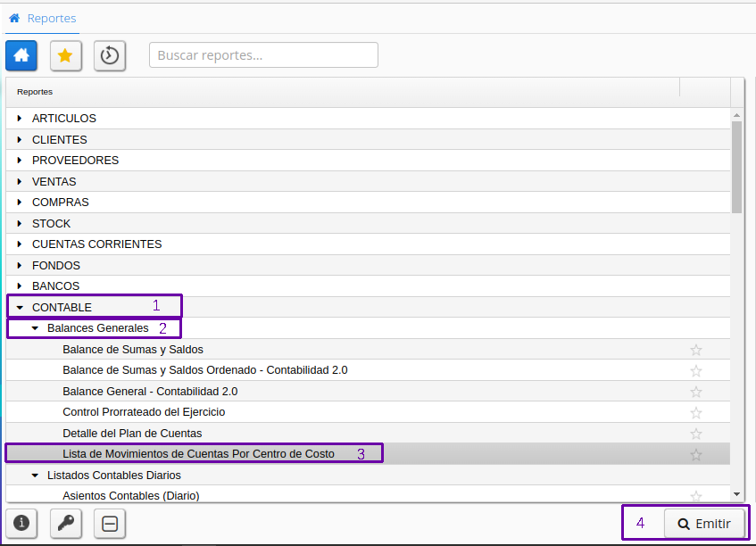Select the Balances Generales label
The image size is (756, 546).
pos(98,328)
